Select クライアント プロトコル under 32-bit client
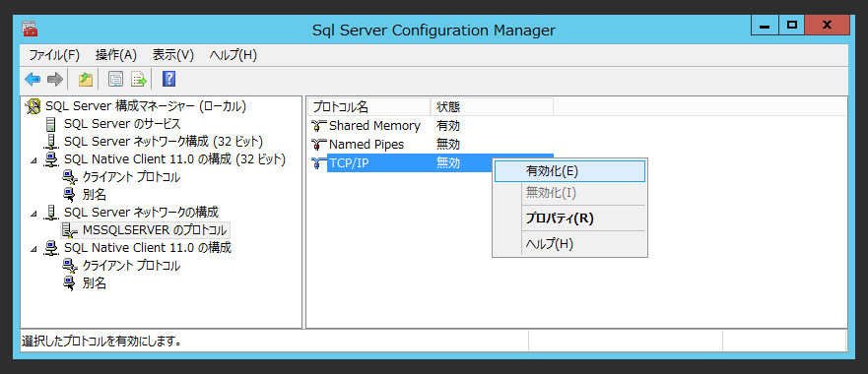This screenshot has width=868, height=374. click(x=131, y=177)
